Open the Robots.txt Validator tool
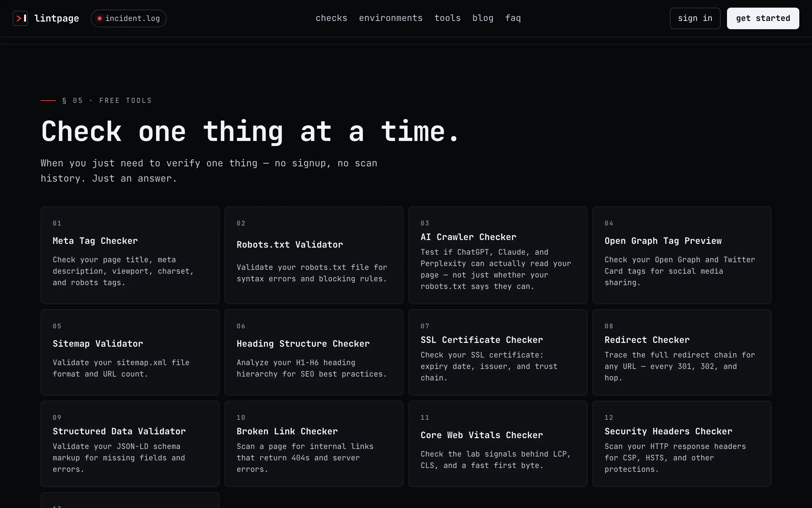This screenshot has width=812, height=508. (314, 255)
